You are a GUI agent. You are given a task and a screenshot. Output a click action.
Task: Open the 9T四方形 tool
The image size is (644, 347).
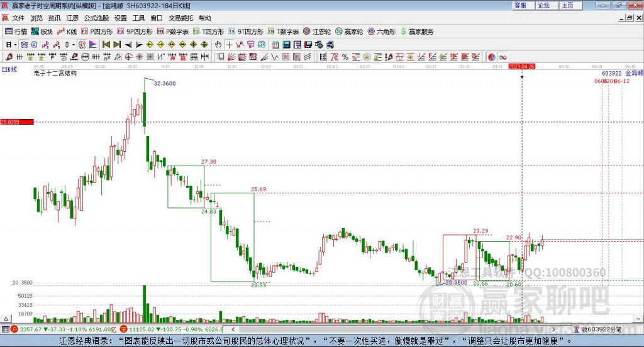pos(246,31)
